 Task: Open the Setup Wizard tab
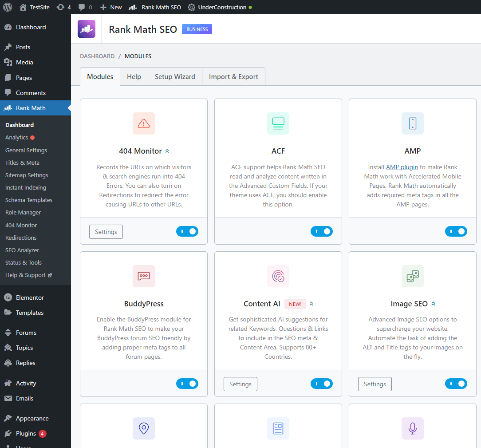coord(175,77)
